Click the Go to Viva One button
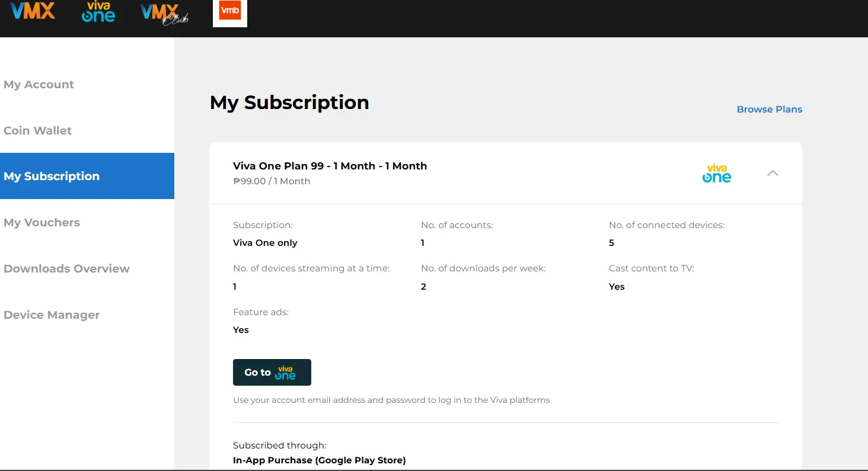Screen dimensions: 868x471 point(272,372)
